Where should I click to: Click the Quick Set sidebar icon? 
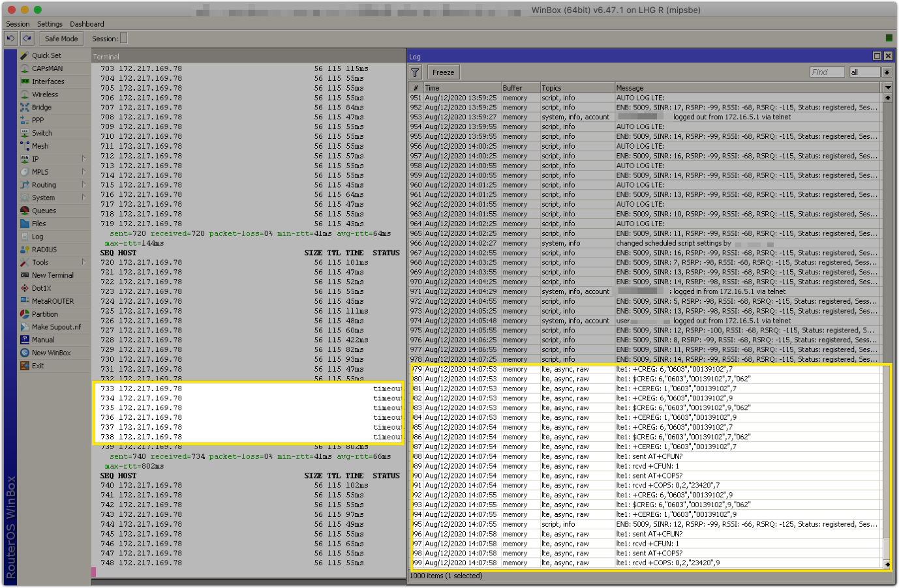pyautogui.click(x=25, y=55)
